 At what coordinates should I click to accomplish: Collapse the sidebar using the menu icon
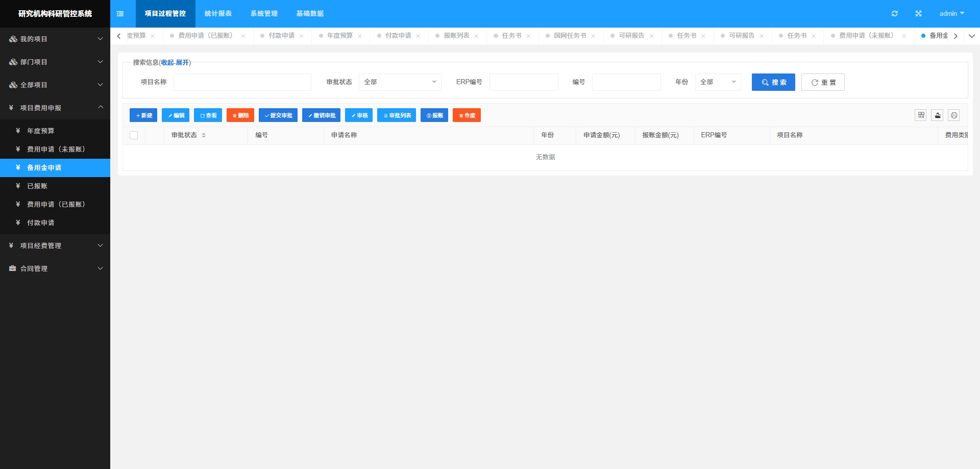click(120, 14)
